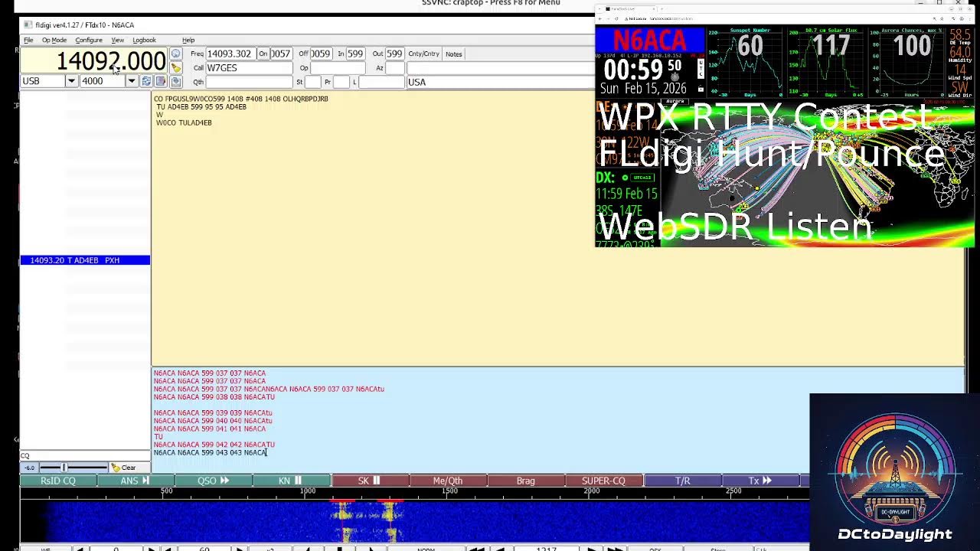Click received text line 'TU AD4EB 599 95 95 AD4EB'
980x551 pixels.
click(201, 107)
